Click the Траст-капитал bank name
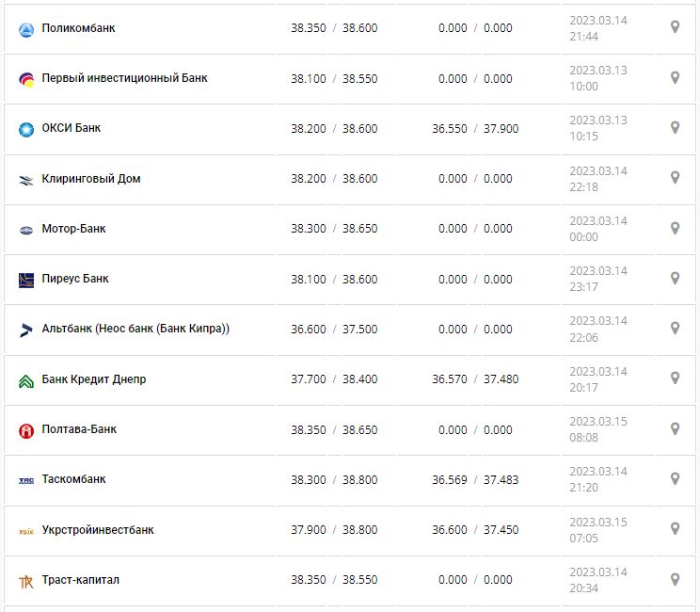Viewport: 700px width, 612px height. click(x=80, y=580)
